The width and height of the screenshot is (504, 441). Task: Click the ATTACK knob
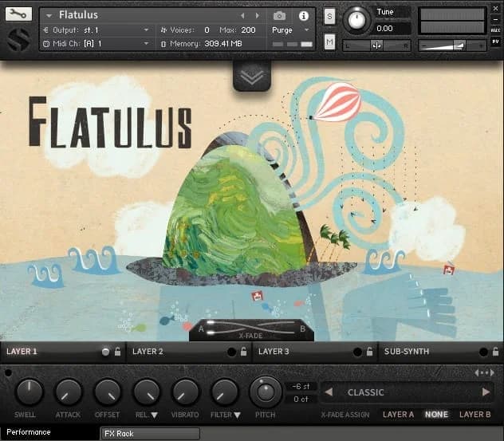(69, 392)
